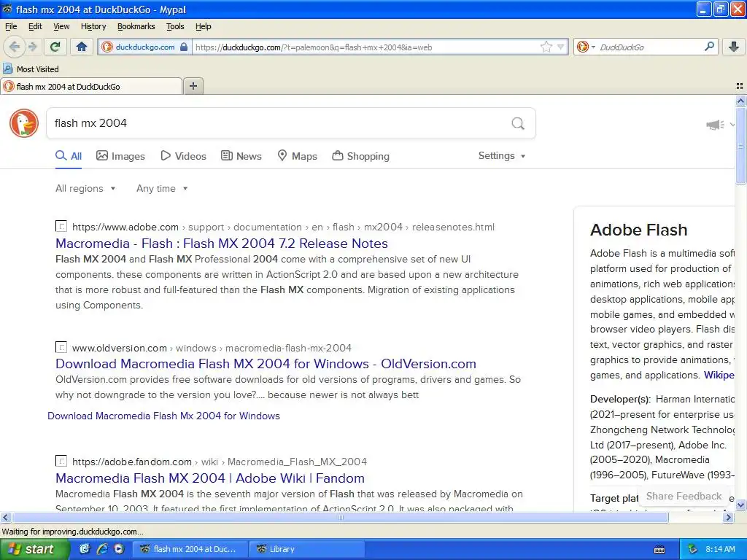Click the flash mx 2004 at Duc... taskbar button
Screen dimensions: 747x560
tap(189, 549)
